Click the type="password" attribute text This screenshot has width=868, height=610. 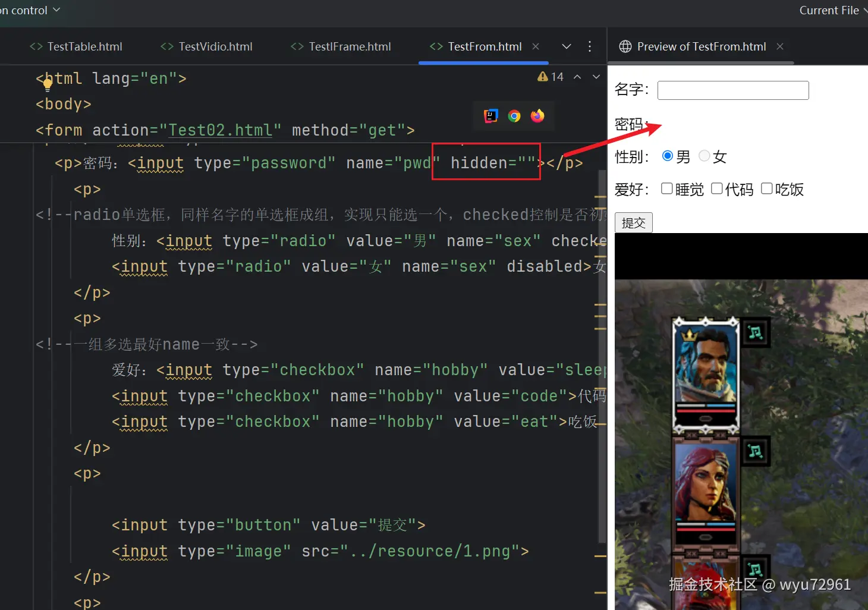coord(265,163)
